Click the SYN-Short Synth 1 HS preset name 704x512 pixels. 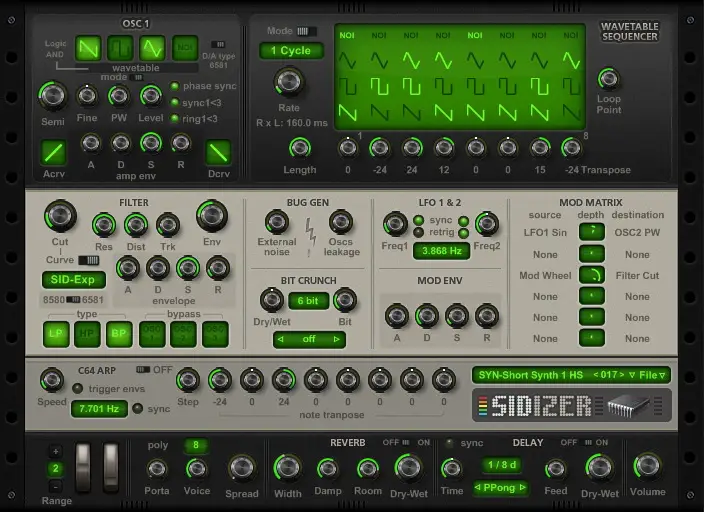[531, 375]
